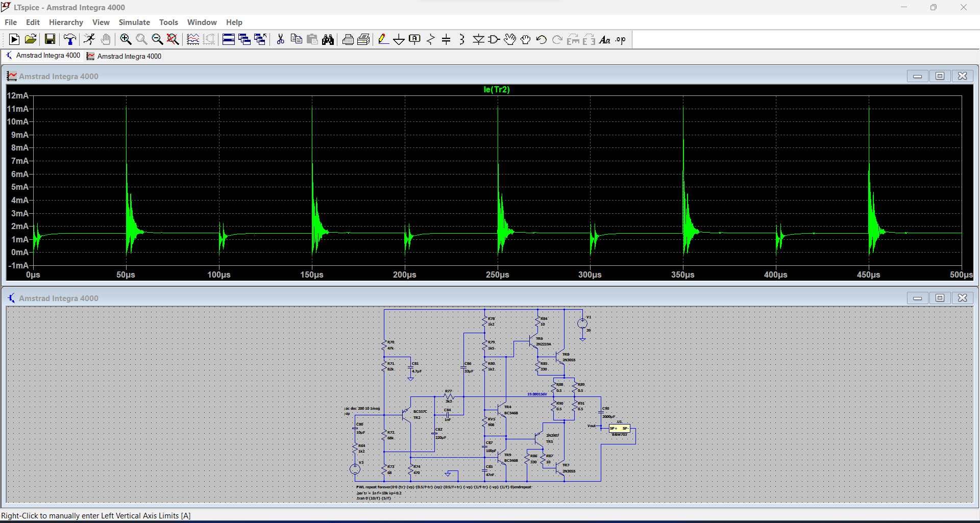Open the Tools menu
The image size is (980, 523).
tap(168, 22)
